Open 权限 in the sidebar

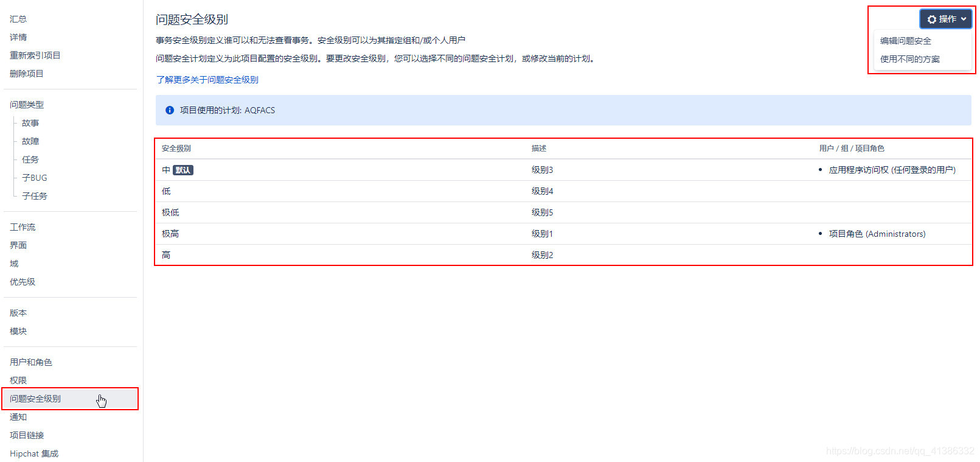[18, 380]
